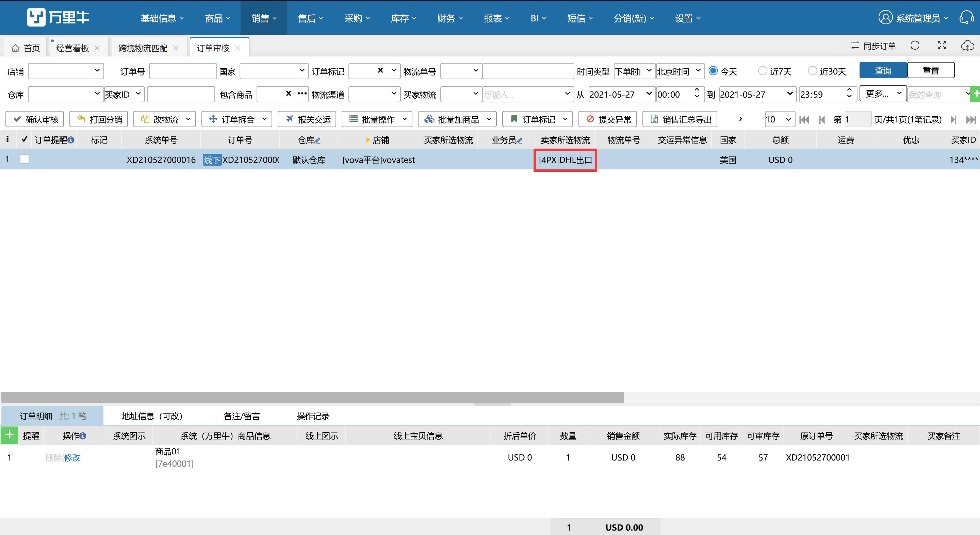Click the start time 00:00 stepper arrows
Image resolution: width=980 pixels, height=535 pixels.
pos(697,93)
